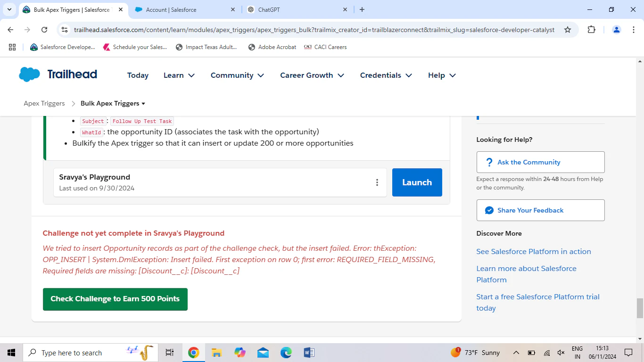Viewport: 644px width, 362px height.
Task: Switch to the Account | Salesforce tab
Action: [x=185, y=9]
